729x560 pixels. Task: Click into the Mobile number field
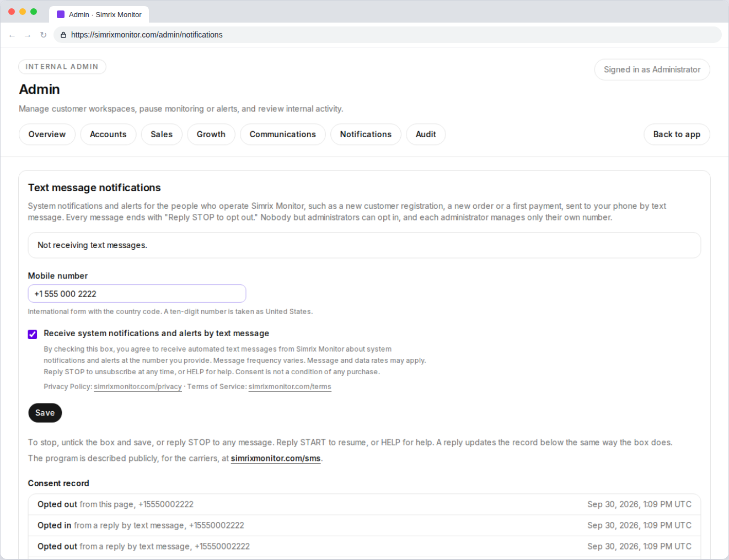pyautogui.click(x=137, y=294)
